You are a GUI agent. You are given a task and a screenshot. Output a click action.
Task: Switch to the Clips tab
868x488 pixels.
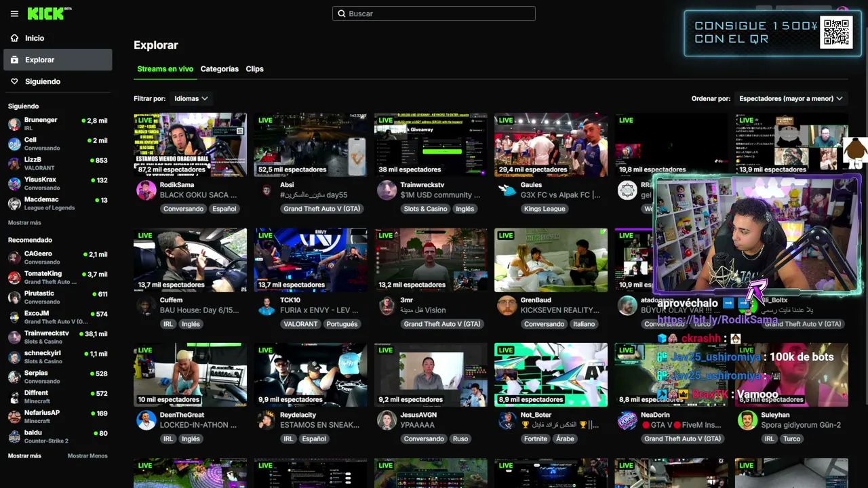point(255,69)
